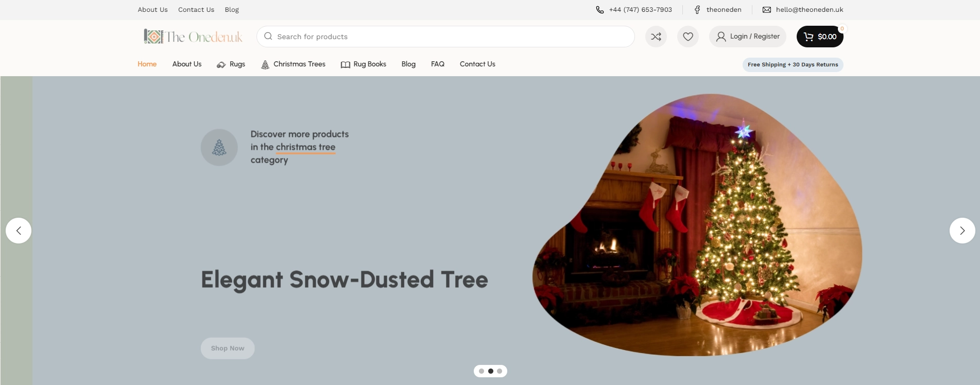The height and width of the screenshot is (385, 980).
Task: Open Christmas Trees menu item
Action: 293,64
